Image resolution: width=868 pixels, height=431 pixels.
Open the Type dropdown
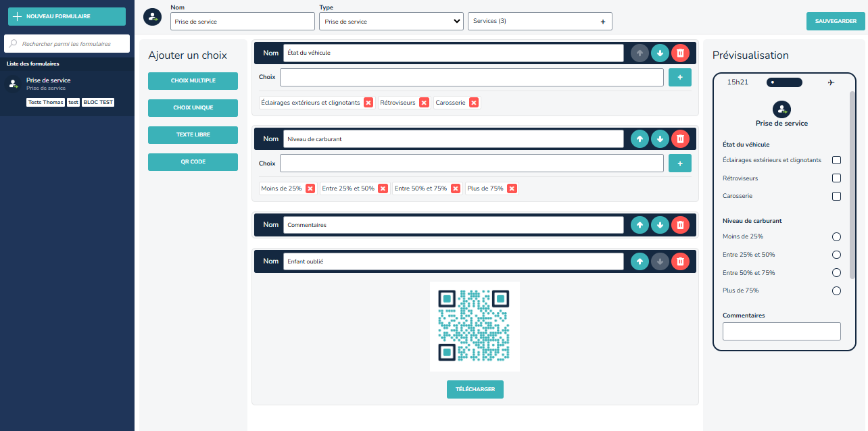tap(391, 22)
